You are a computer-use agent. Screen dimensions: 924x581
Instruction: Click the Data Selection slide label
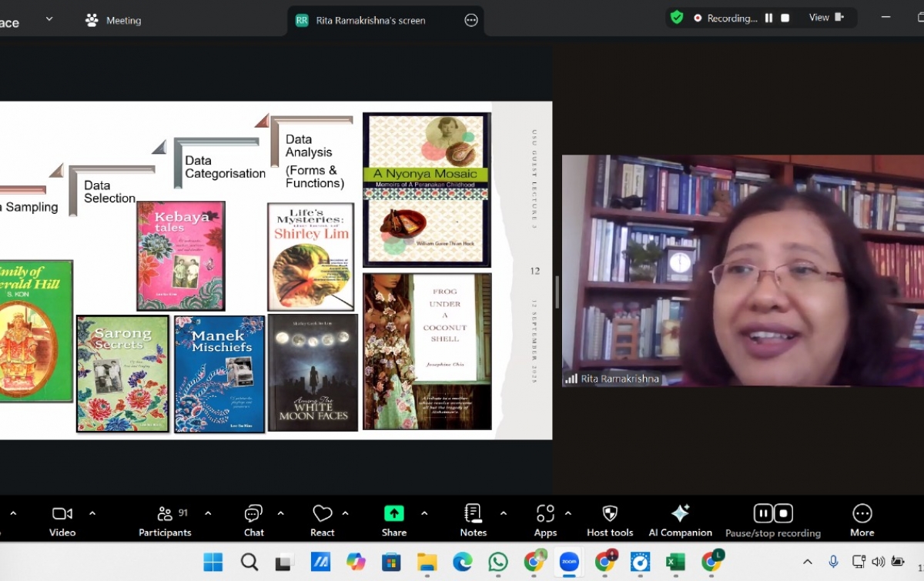tap(109, 192)
